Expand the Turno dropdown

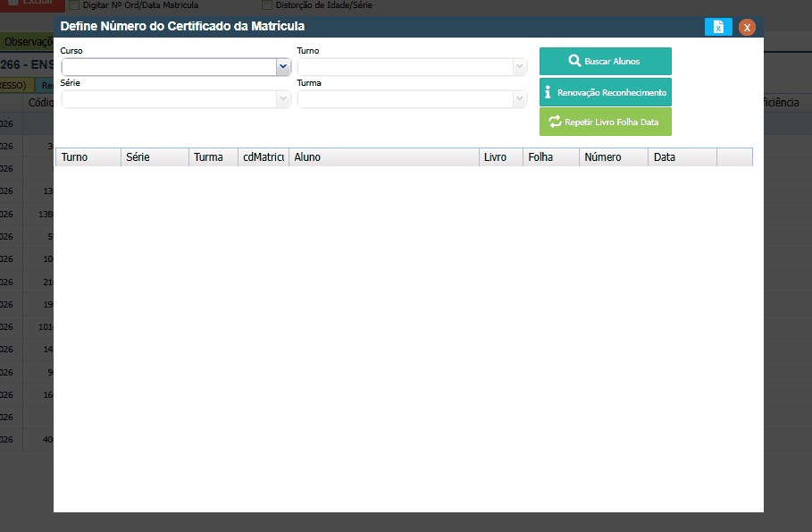tap(519, 66)
